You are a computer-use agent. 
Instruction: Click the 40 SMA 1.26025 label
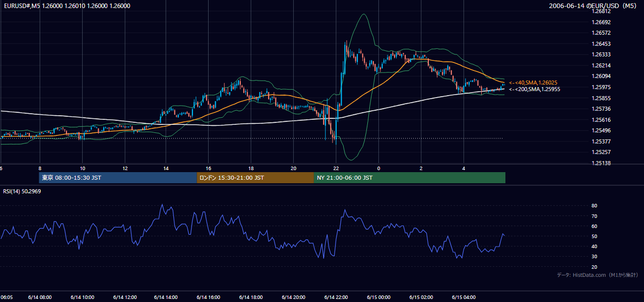[533, 83]
